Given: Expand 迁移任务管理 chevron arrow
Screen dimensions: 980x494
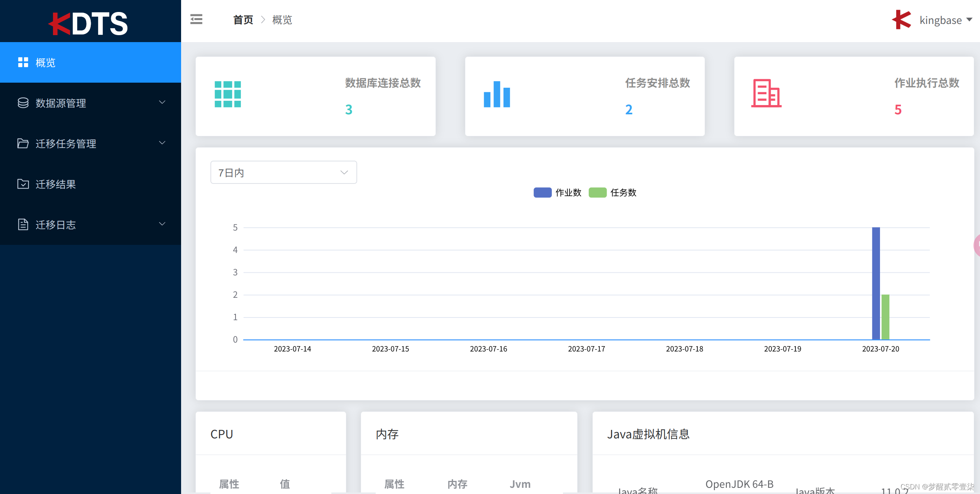Looking at the screenshot, I should tap(162, 143).
